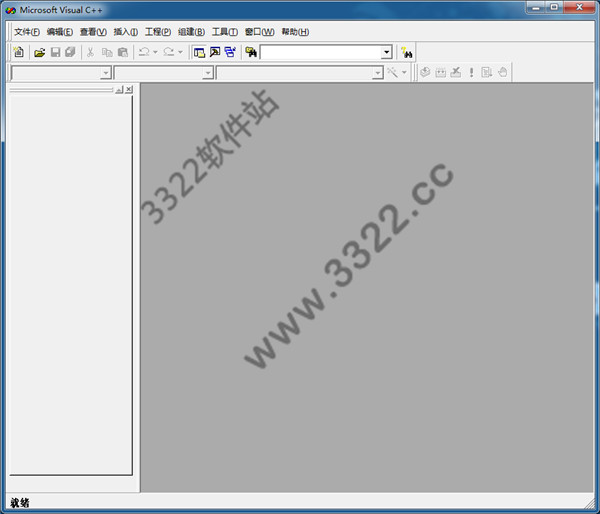Create a new text file from toolbar
600x514 pixels.
18,52
